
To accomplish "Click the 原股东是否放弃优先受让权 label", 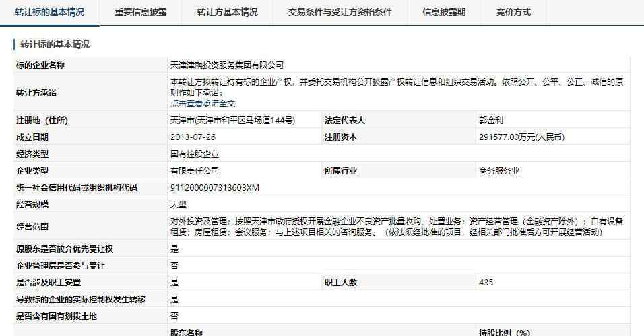I will [x=65, y=249].
